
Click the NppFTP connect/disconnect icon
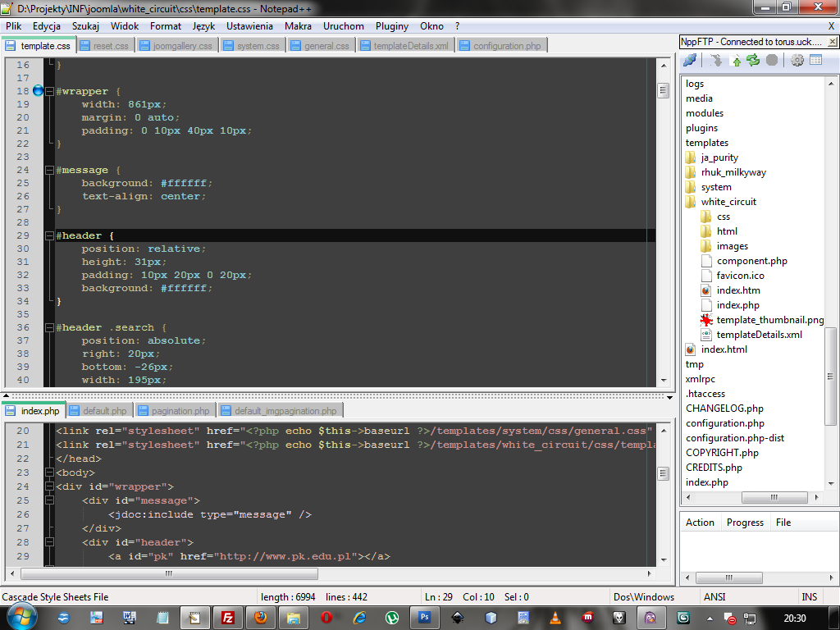690,60
